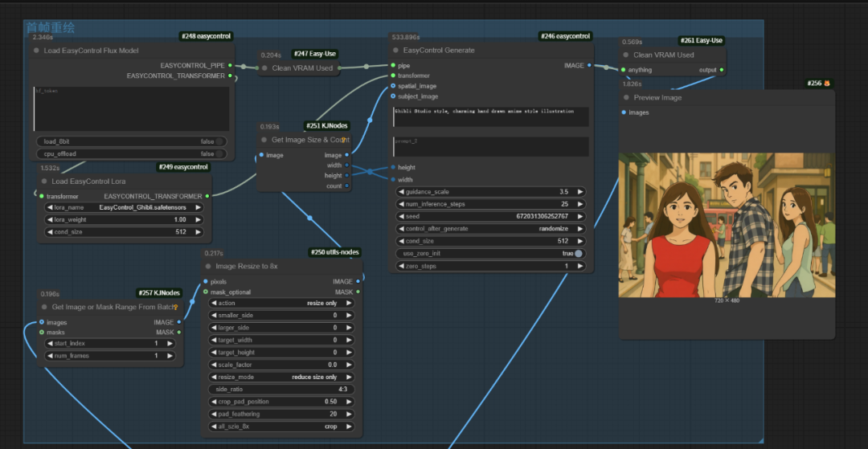This screenshot has width=868, height=449.
Task: Click the Preview Image node collapse dot
Action: [626, 98]
